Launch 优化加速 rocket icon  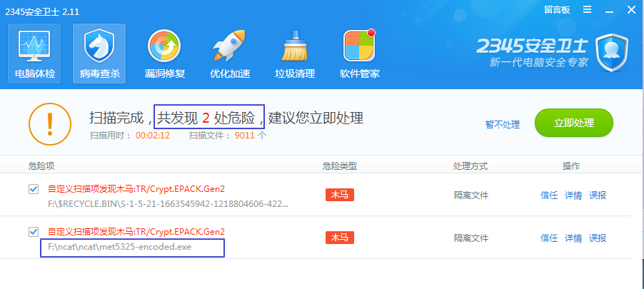[x=230, y=54]
